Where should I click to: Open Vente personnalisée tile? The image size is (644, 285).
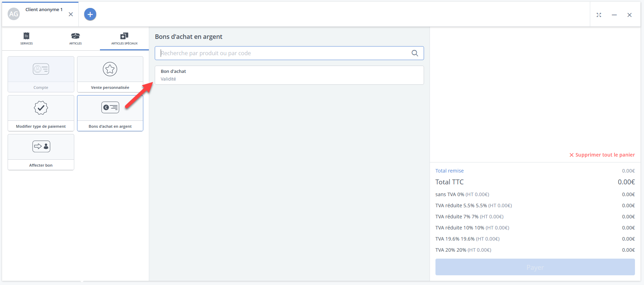pos(110,74)
